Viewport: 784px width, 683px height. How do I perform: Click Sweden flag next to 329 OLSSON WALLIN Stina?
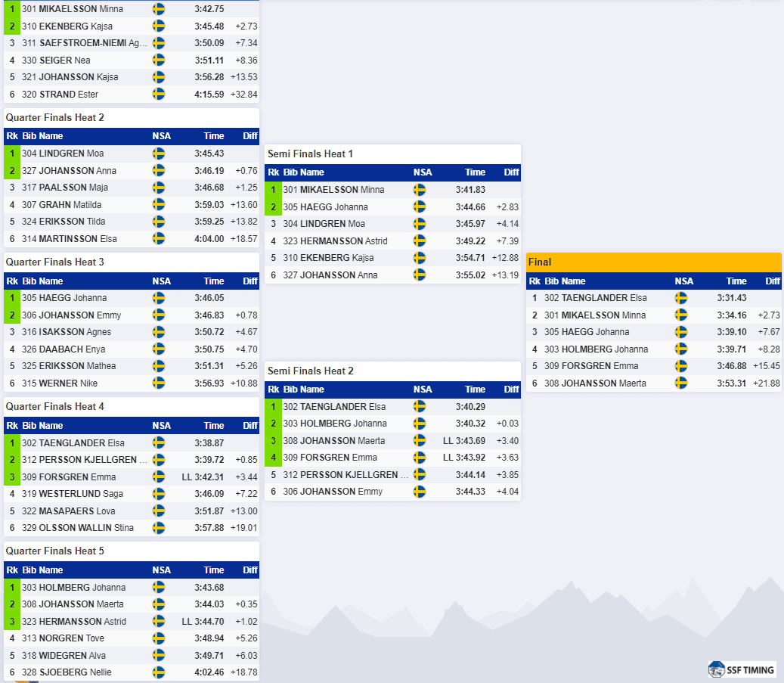click(159, 528)
